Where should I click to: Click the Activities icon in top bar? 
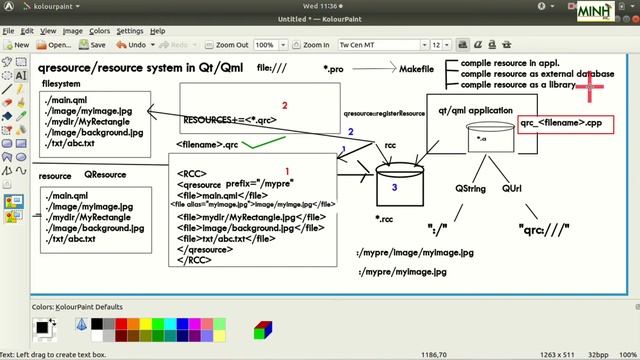pyautogui.click(x=9, y=6)
